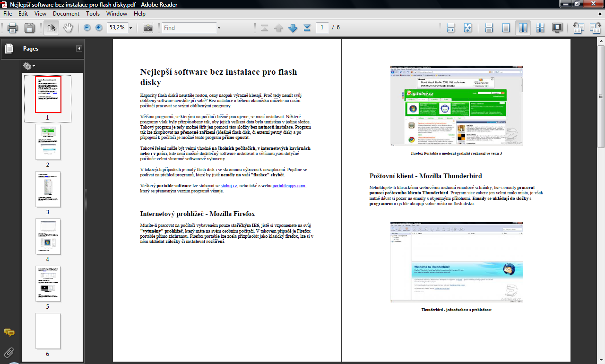Open the Help menu

click(140, 14)
